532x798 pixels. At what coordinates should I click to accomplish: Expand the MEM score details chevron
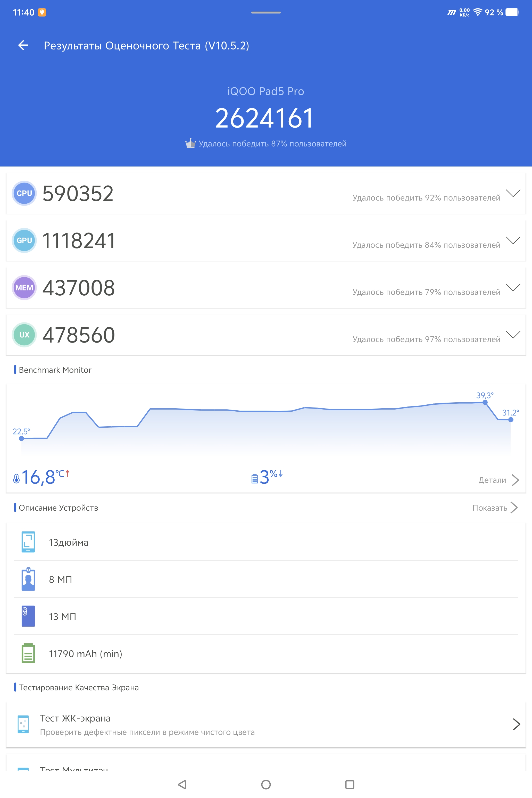pyautogui.click(x=513, y=287)
